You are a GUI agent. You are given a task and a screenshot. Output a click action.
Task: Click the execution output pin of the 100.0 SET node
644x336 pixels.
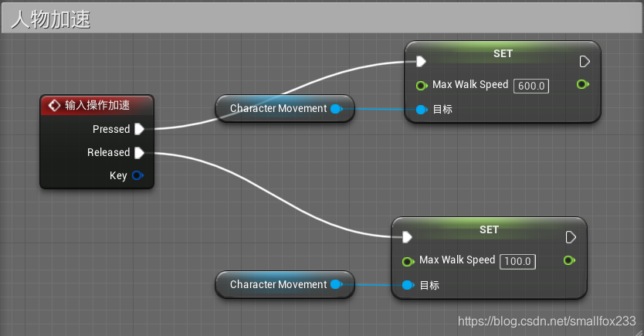[571, 237]
